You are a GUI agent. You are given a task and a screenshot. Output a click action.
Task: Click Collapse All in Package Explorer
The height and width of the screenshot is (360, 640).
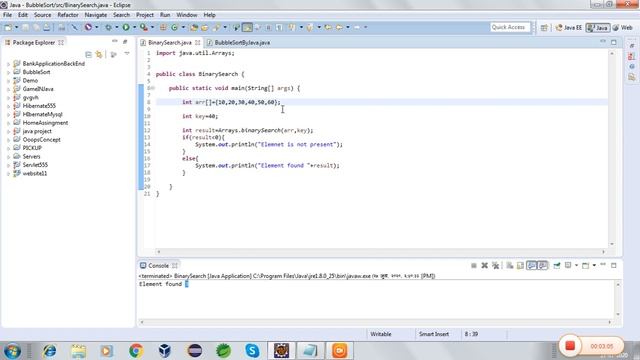(x=88, y=54)
